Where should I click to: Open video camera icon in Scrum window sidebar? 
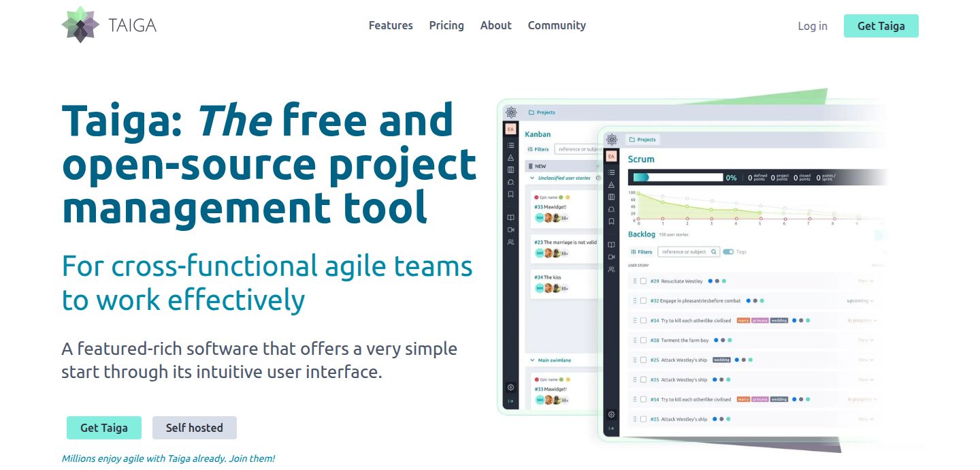[x=611, y=257]
